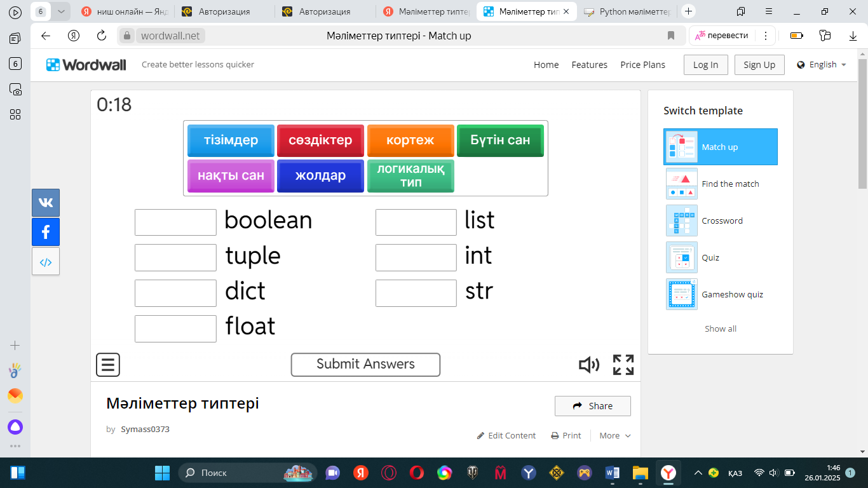Click the Submit Answers button
868x488 pixels.
[365, 365]
